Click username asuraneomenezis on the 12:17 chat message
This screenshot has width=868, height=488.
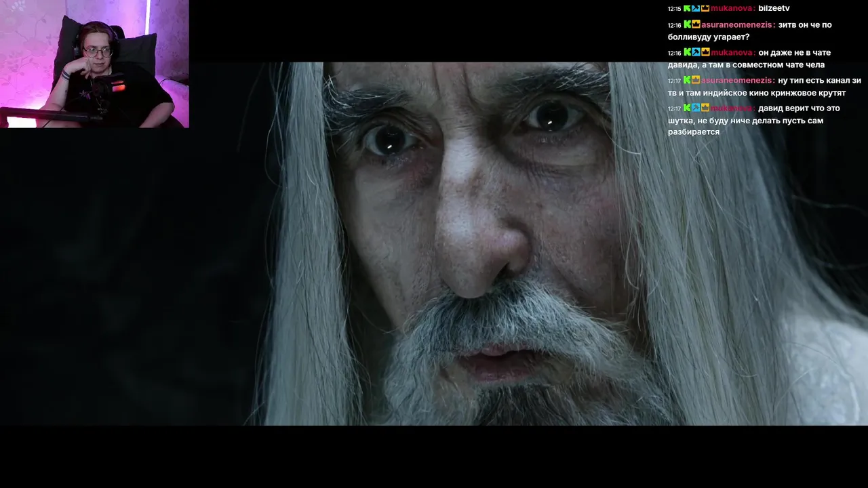tap(737, 80)
